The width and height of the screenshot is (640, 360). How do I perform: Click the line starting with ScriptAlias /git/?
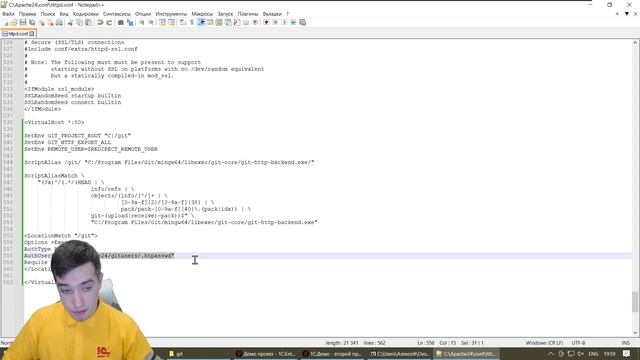(x=169, y=162)
